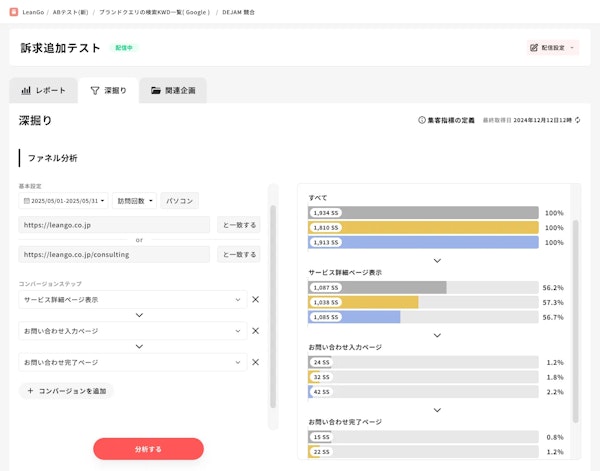600x471 pixels.
Task: Toggle と一致する for consulting URL
Action: click(238, 255)
